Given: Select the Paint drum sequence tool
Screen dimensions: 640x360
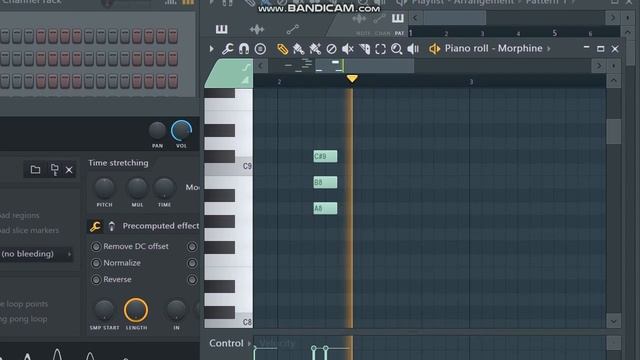Looking at the screenshot, I should (315, 49).
